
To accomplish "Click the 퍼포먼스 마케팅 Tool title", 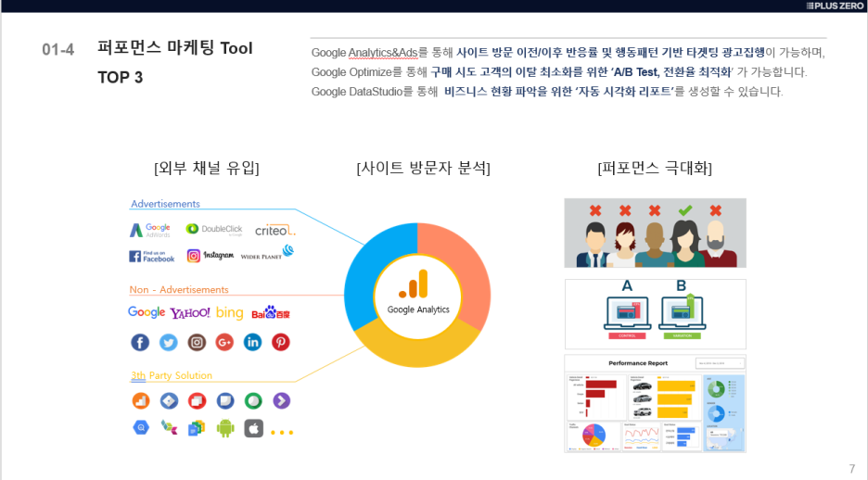I will (175, 48).
